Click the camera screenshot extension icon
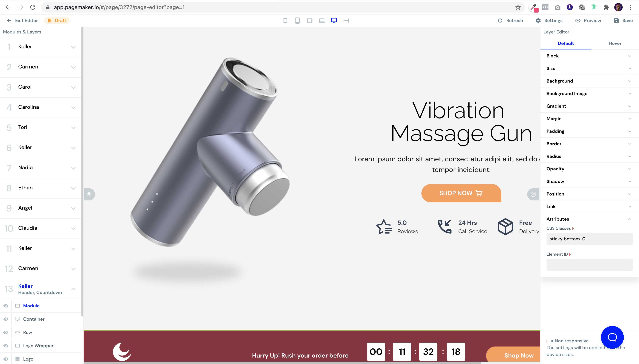The width and height of the screenshot is (639, 364). click(557, 7)
